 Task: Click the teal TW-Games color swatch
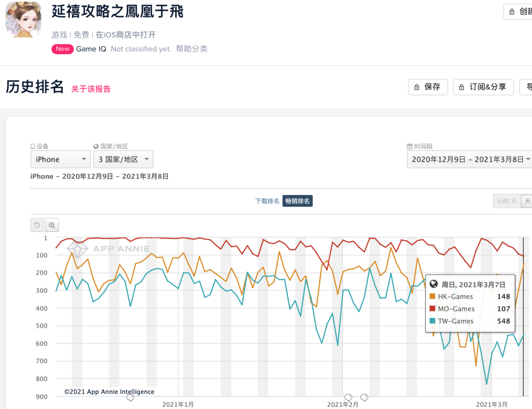pyautogui.click(x=432, y=320)
